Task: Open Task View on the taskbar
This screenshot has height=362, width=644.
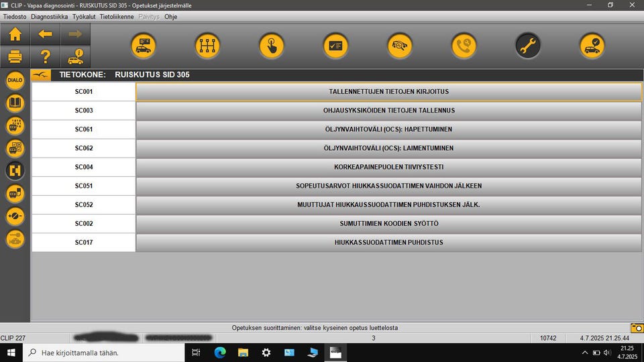Action: pyautogui.click(x=196, y=353)
